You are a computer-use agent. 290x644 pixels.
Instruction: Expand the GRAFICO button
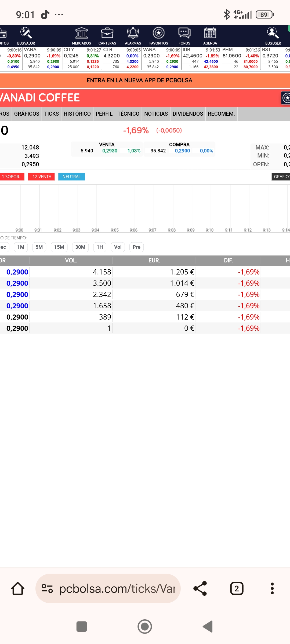click(281, 177)
